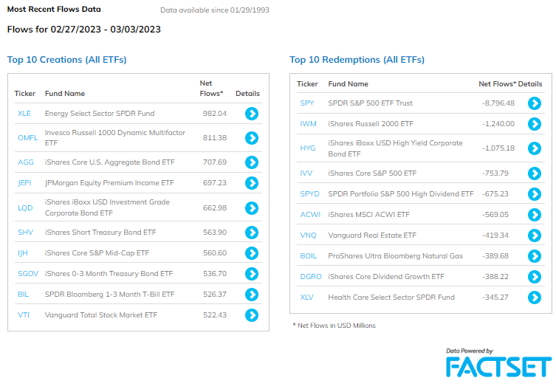Open details arrow for DGRO row

click(x=535, y=276)
